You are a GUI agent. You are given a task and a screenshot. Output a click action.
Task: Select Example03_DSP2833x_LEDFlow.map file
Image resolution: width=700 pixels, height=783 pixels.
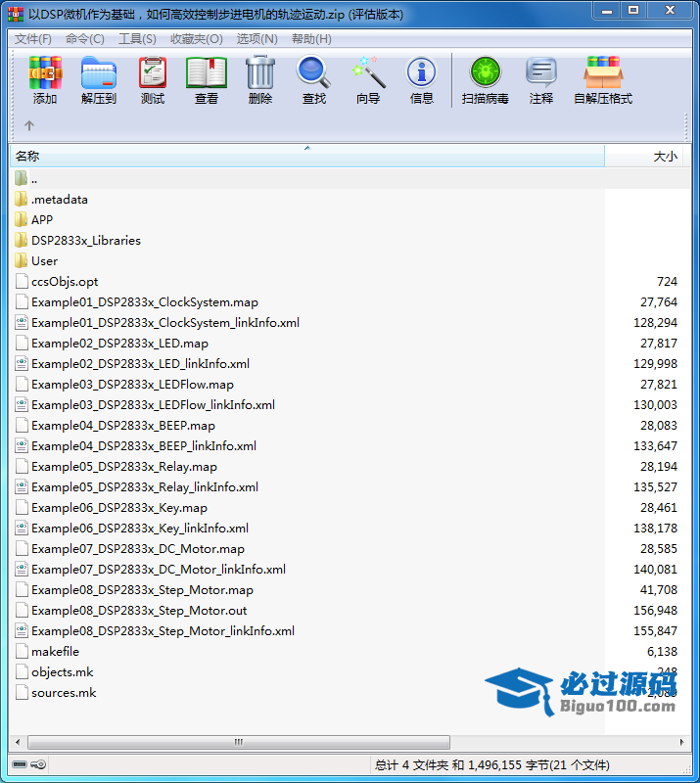coord(132,384)
